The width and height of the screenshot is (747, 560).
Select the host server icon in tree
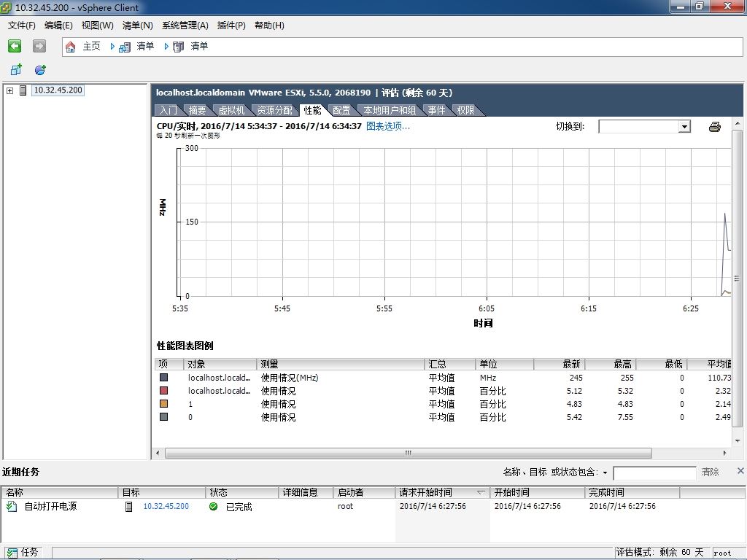pyautogui.click(x=23, y=90)
